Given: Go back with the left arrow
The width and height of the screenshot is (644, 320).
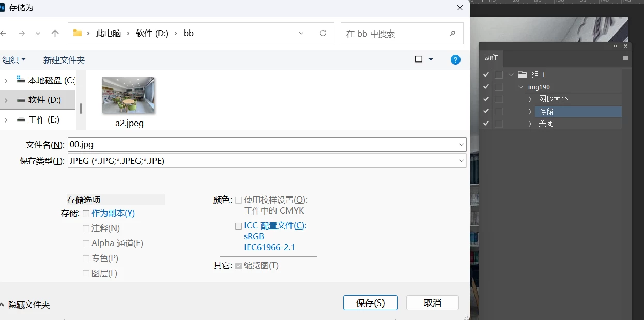Looking at the screenshot, I should click(3, 33).
